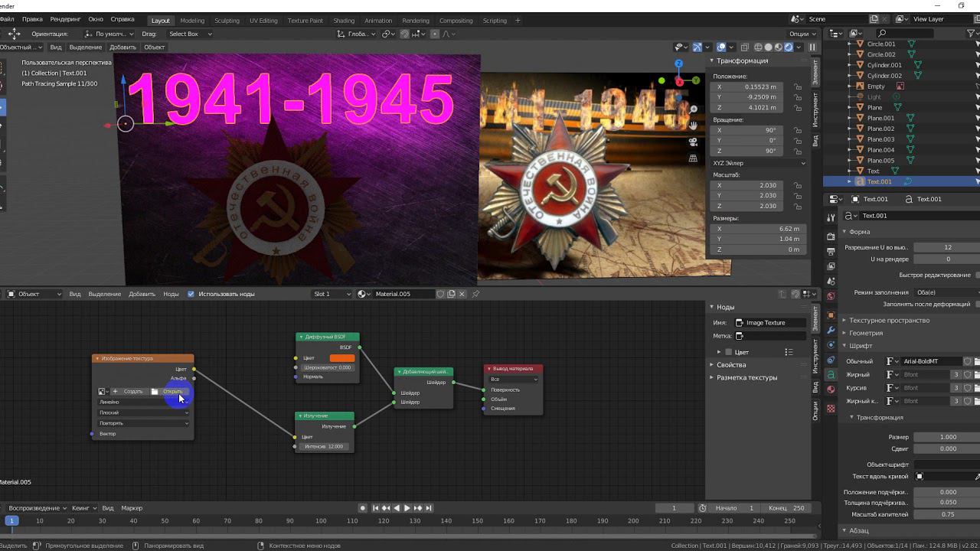Expand the Текстурное пространство section
The height and width of the screenshot is (551, 980).
click(889, 320)
